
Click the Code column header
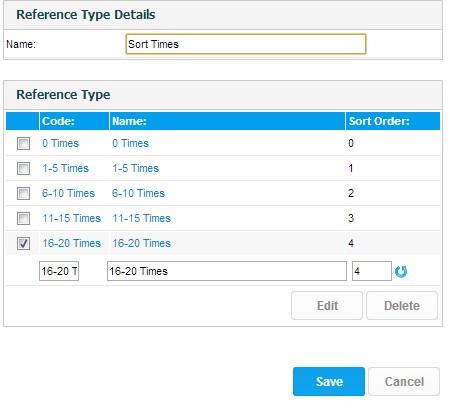pos(58,121)
